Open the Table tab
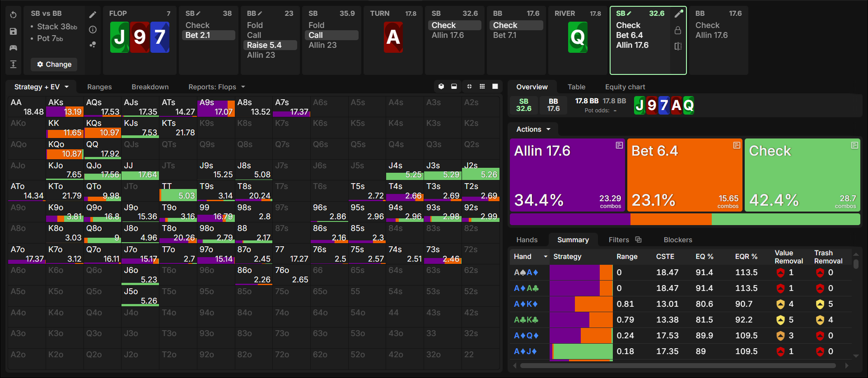868x378 pixels. (576, 87)
